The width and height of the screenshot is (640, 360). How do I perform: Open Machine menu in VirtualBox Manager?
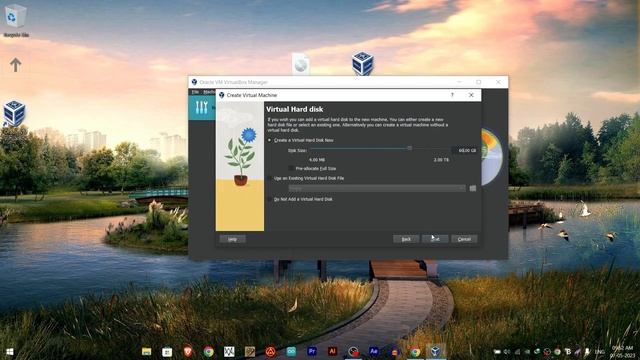[209, 92]
